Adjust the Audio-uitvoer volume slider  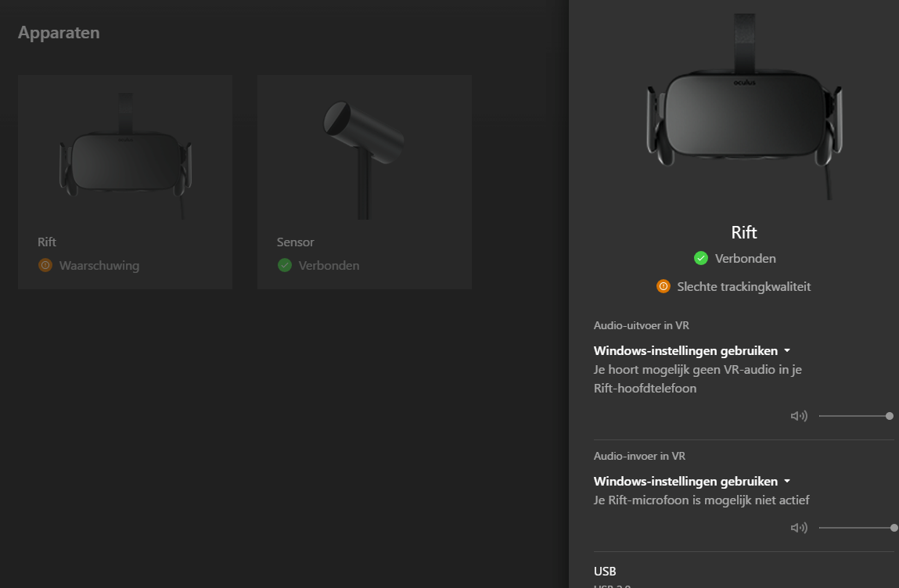point(856,416)
